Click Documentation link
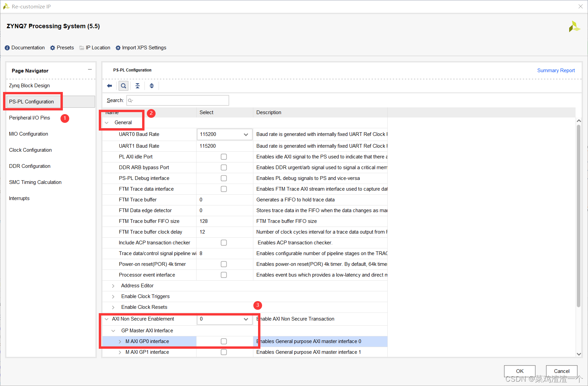 [x=28, y=48]
